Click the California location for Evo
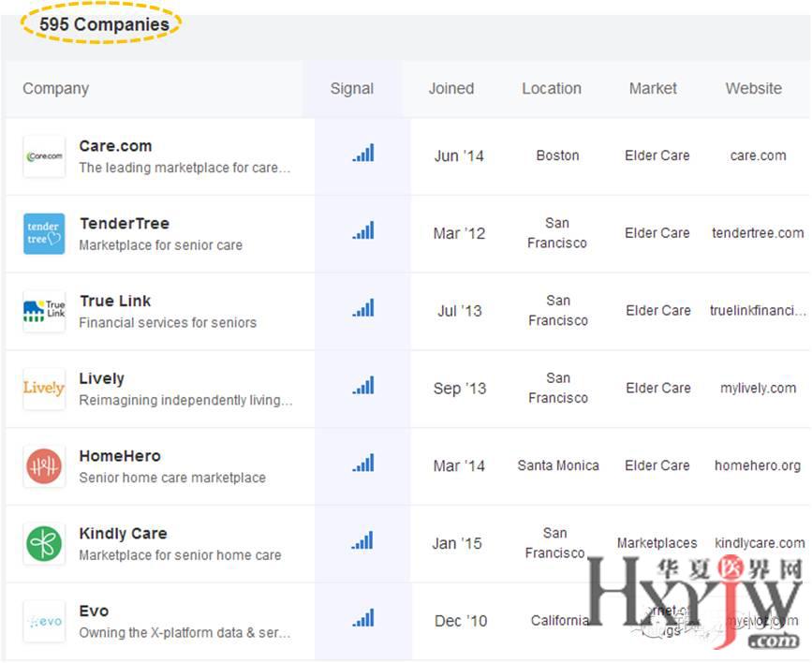The width and height of the screenshot is (812, 663). pyautogui.click(x=560, y=621)
